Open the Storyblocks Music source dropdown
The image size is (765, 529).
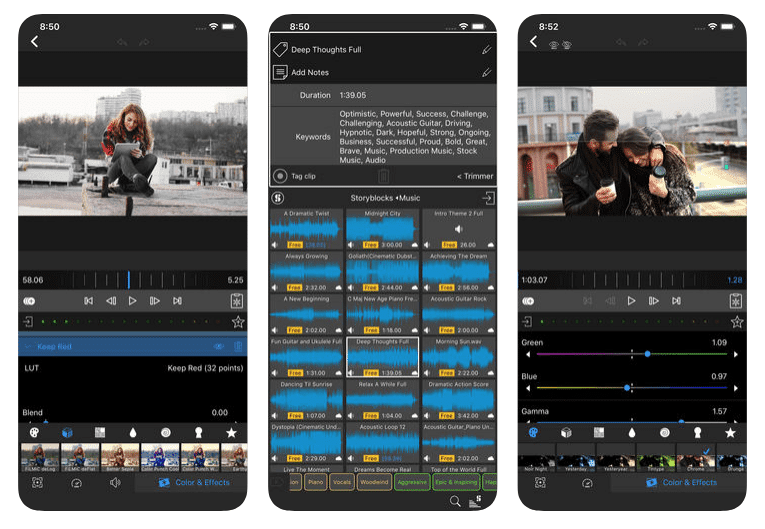385,198
